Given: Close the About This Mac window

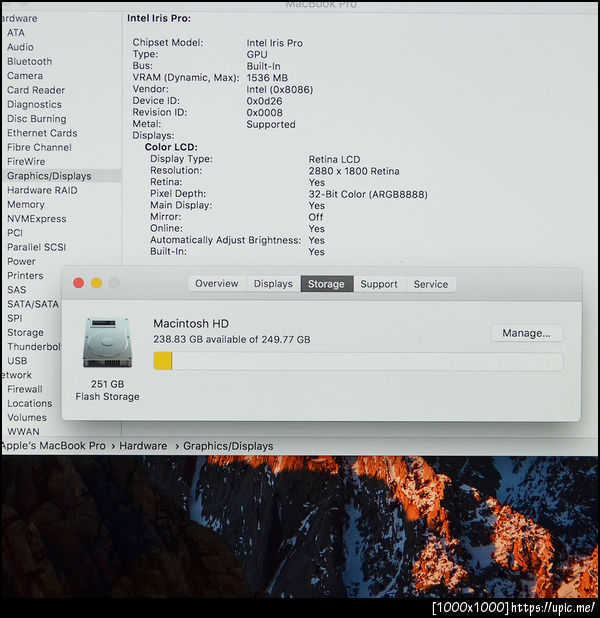Looking at the screenshot, I should (x=78, y=283).
